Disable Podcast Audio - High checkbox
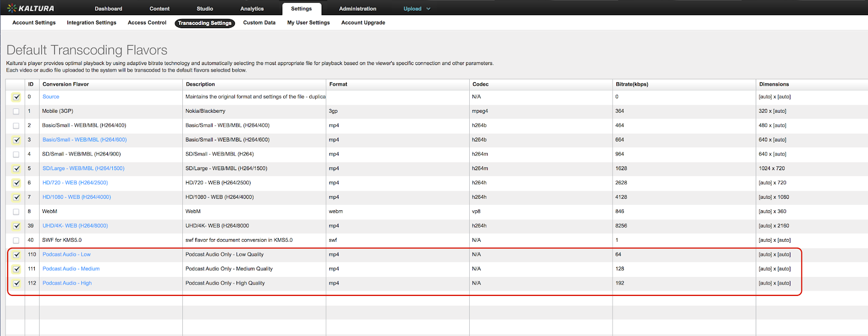Screen dimensions: 868x336 coord(16,283)
